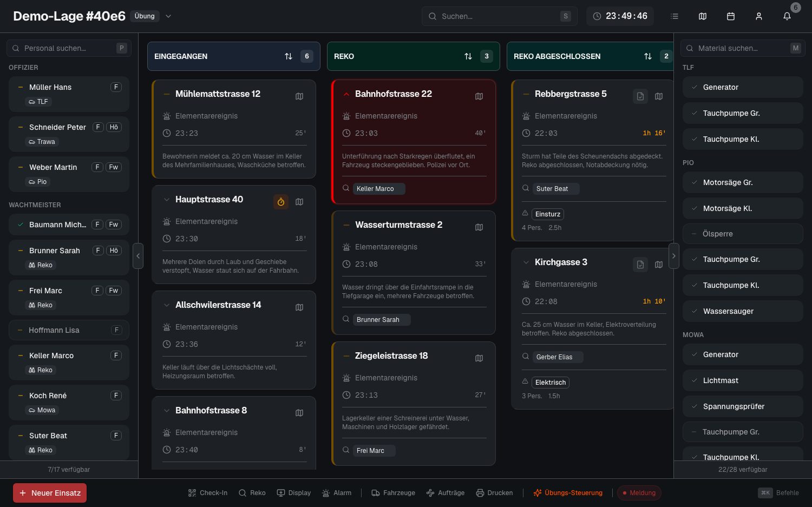Toggle Generator under TLF material
Screen dimensions: 812x507
tap(742, 87)
